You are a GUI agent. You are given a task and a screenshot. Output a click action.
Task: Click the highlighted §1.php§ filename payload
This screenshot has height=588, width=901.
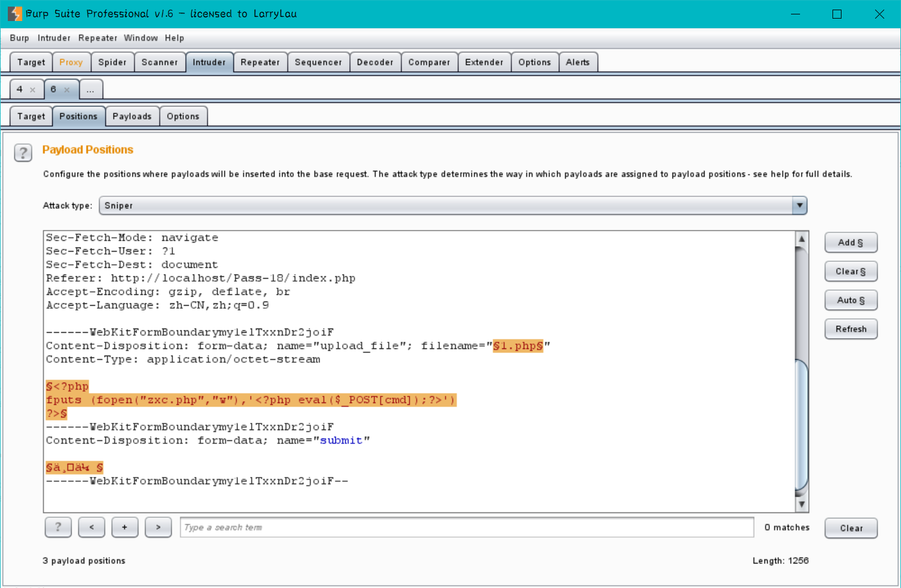tap(518, 346)
